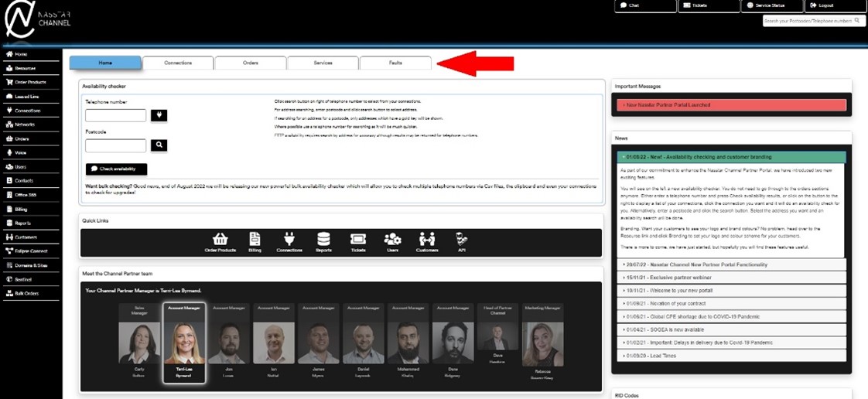Open Connections in the left sidebar
Image resolution: width=868 pixels, height=399 pixels.
30,111
